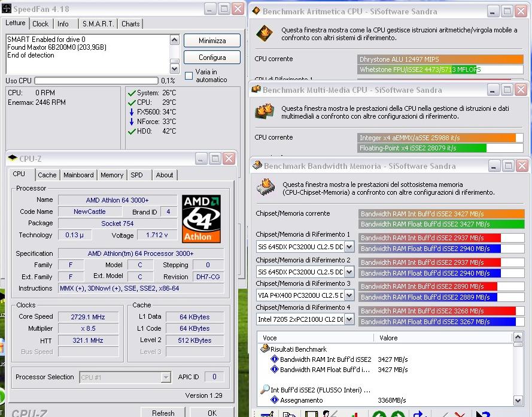This screenshot has width=532, height=417.
Task: Switch to the Cache tab in CPU-Z
Action: coord(47,175)
